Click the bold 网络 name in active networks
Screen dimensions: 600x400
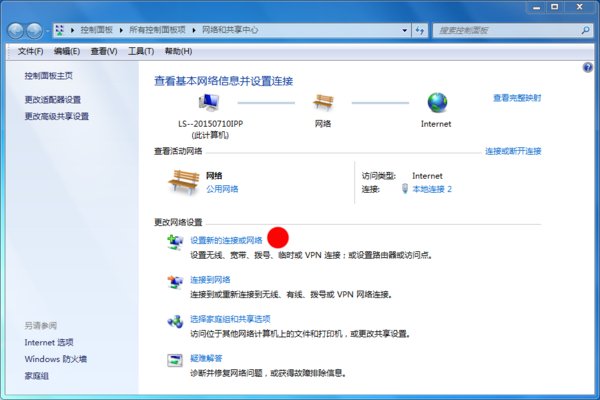click(214, 176)
